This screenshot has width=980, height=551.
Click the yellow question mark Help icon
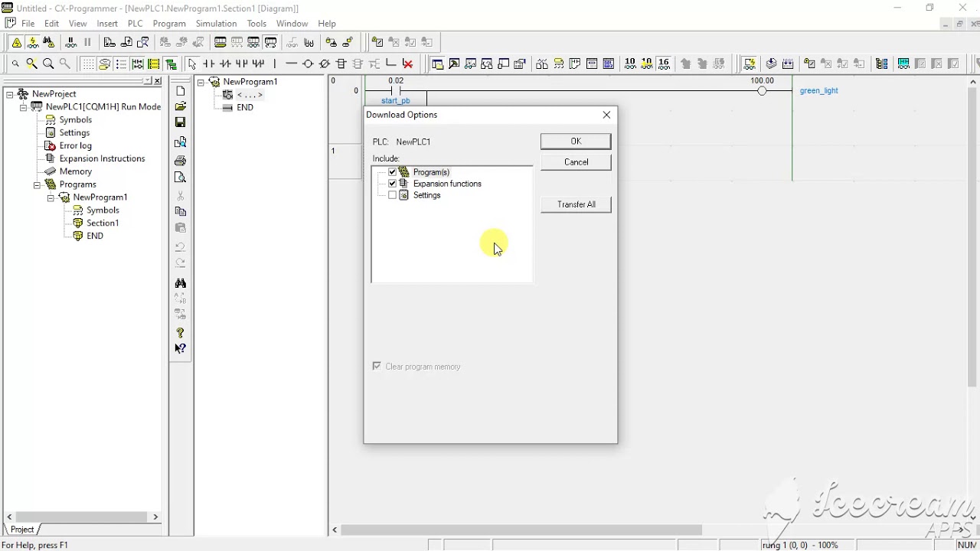point(181,333)
